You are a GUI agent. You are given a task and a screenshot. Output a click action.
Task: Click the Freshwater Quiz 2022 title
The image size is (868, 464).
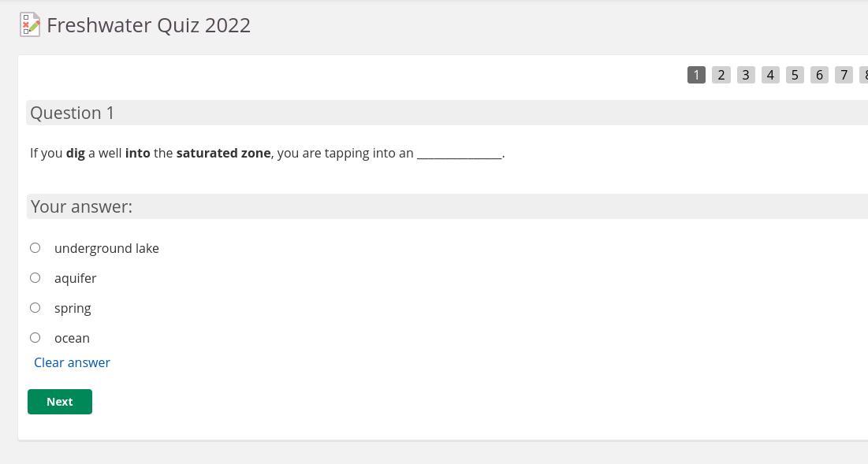tap(148, 25)
